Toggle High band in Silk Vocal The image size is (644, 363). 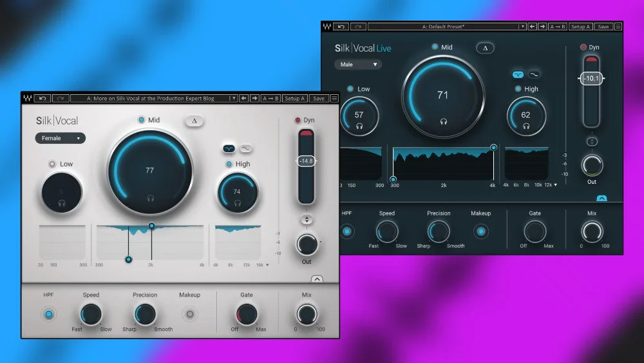(x=229, y=164)
